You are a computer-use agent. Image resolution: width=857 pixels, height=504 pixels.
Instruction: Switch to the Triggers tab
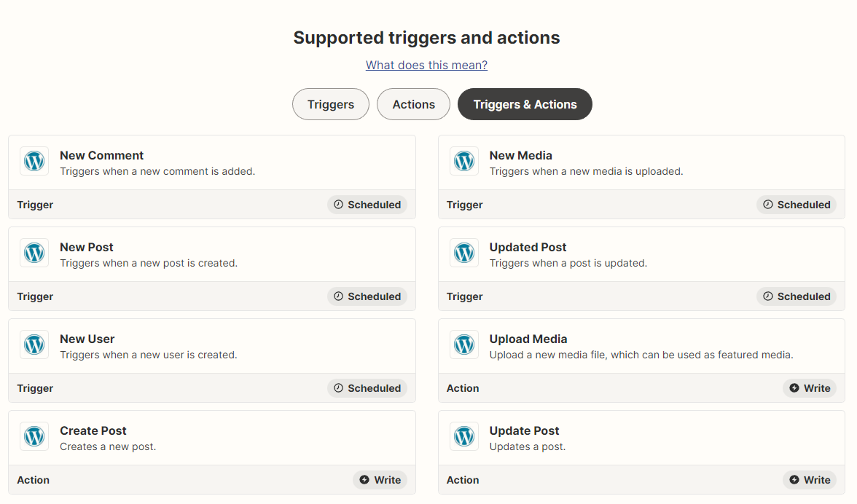[331, 104]
